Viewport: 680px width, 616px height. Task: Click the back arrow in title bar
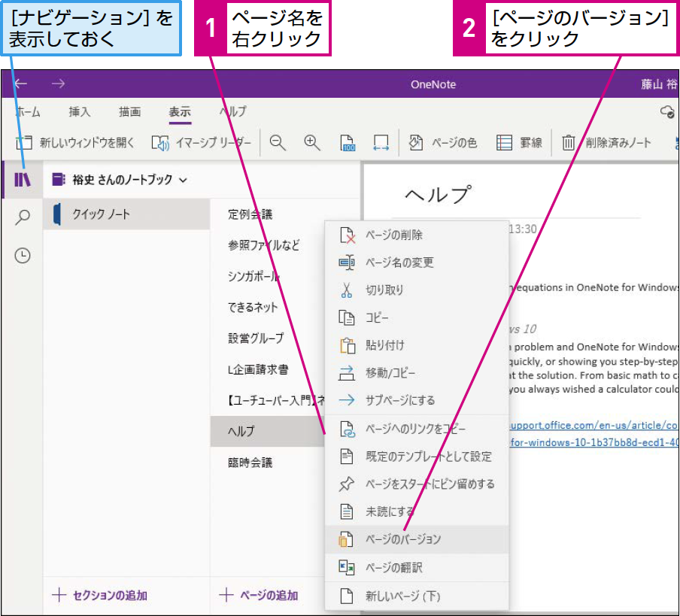coord(20,83)
